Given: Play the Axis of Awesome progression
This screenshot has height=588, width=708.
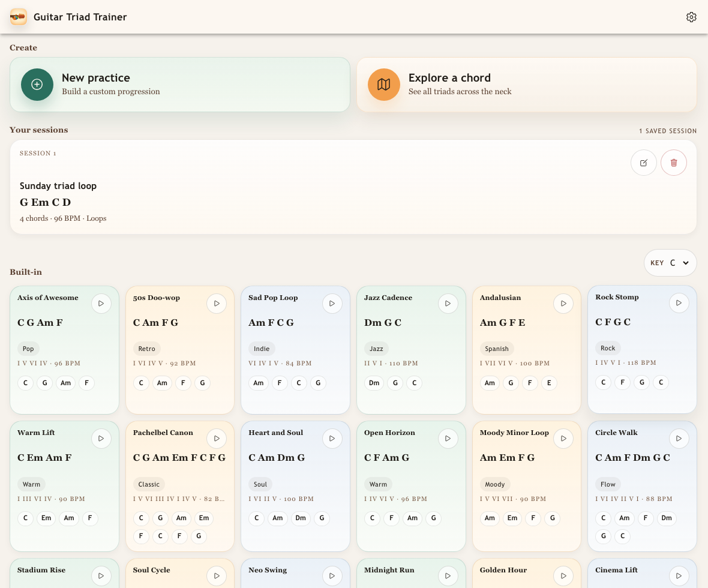Looking at the screenshot, I should tap(101, 304).
